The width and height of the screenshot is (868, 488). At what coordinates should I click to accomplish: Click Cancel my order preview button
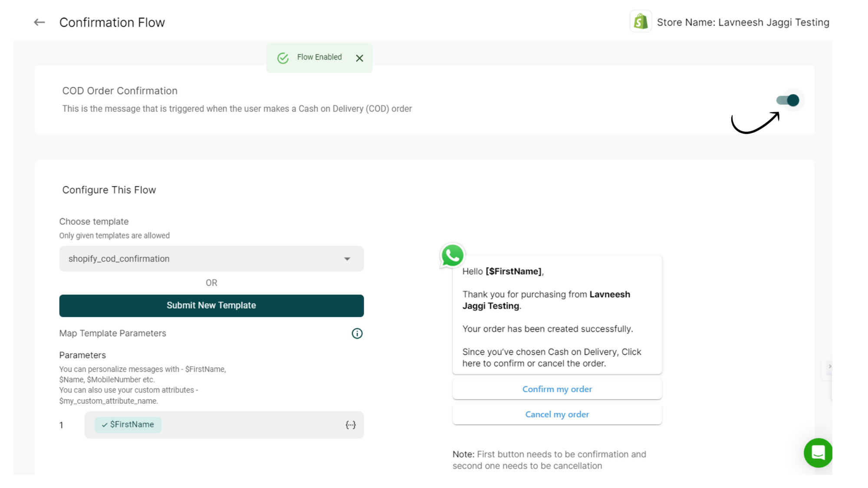(557, 414)
